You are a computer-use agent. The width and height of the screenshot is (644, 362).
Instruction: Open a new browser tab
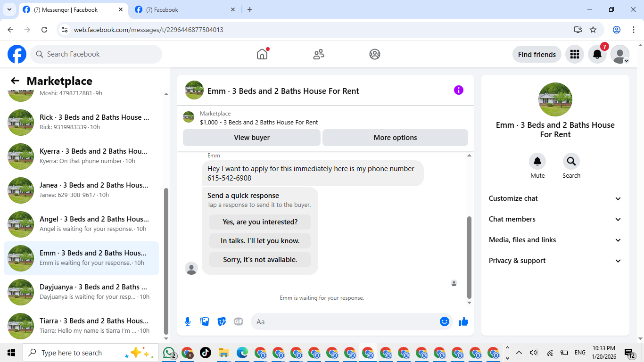250,9
